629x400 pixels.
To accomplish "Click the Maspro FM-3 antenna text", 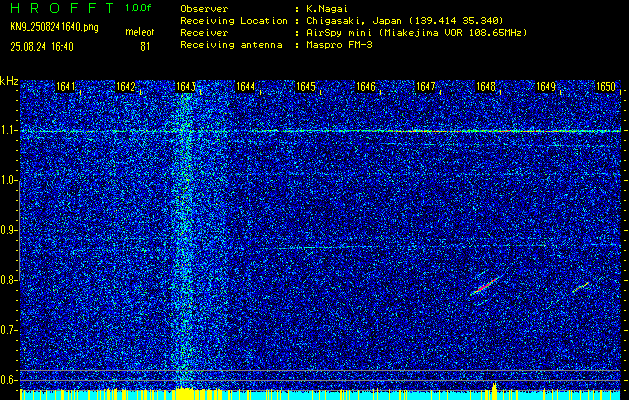I will 339,45.
